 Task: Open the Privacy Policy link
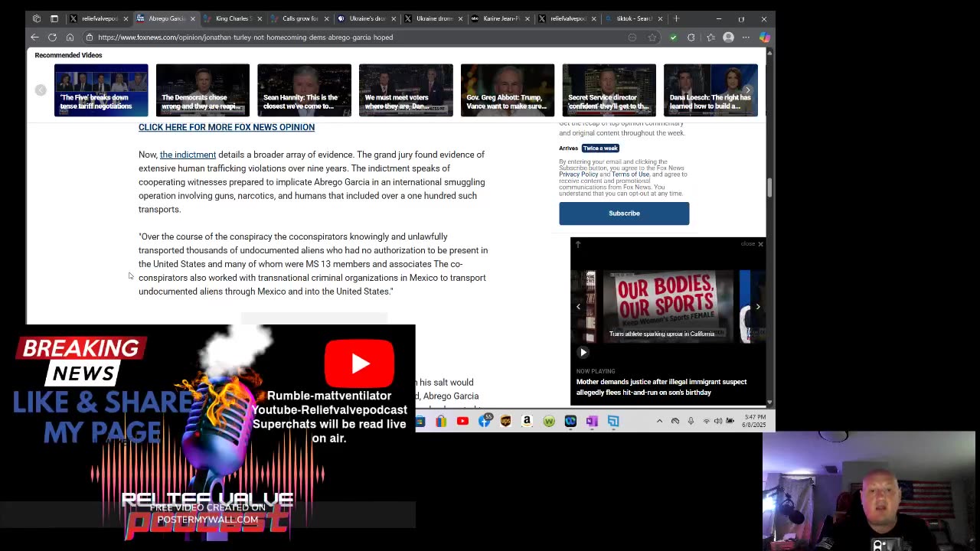coord(578,174)
